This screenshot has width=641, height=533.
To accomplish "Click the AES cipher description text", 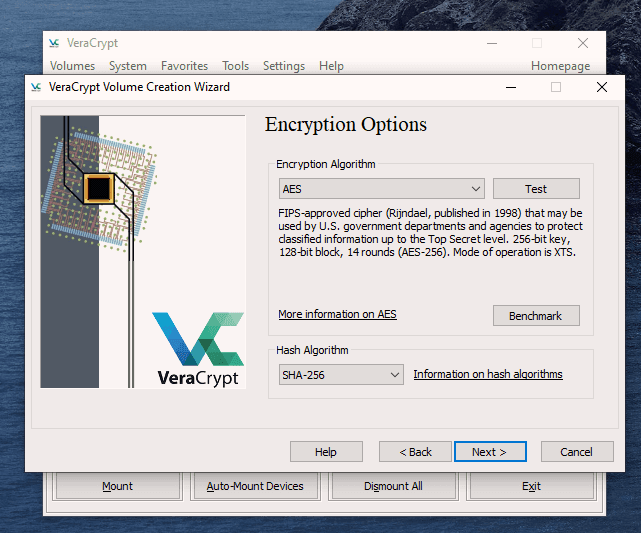I will pyautogui.click(x=430, y=233).
